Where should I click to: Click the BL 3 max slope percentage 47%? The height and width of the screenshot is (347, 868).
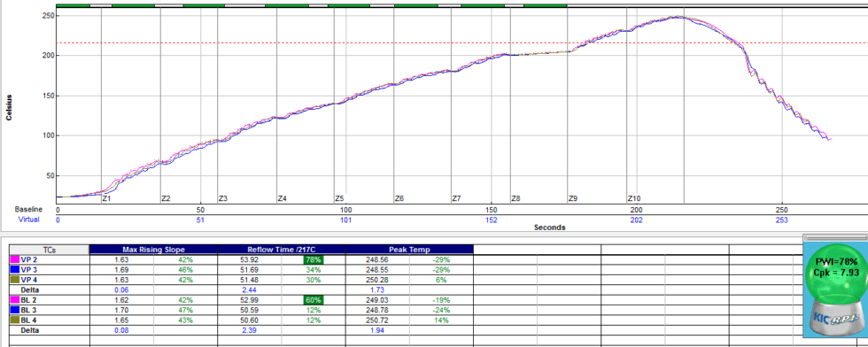click(185, 310)
